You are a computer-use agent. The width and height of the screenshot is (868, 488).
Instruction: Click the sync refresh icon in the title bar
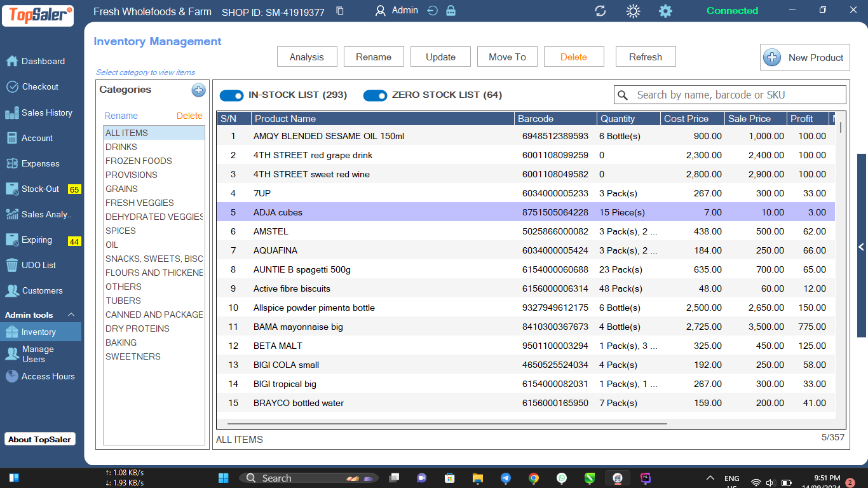click(x=600, y=11)
